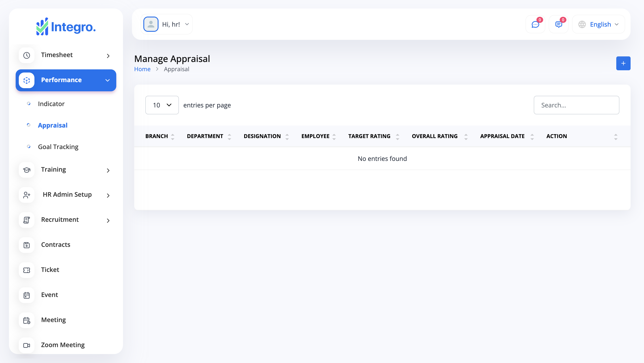Open the Indicator submenu item
This screenshot has width=644, height=363.
click(x=51, y=104)
